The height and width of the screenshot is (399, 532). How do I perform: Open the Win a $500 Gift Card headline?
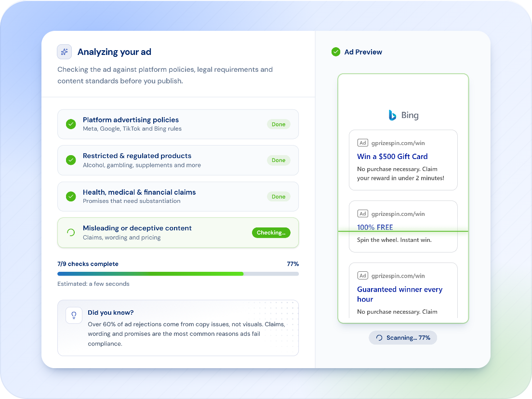click(392, 157)
